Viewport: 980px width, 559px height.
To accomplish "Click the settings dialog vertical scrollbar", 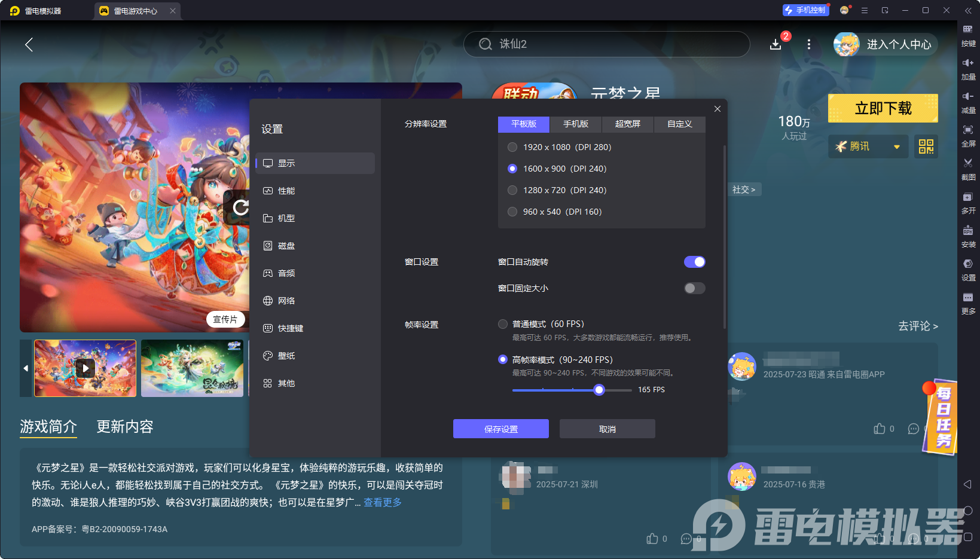I will click(725, 236).
